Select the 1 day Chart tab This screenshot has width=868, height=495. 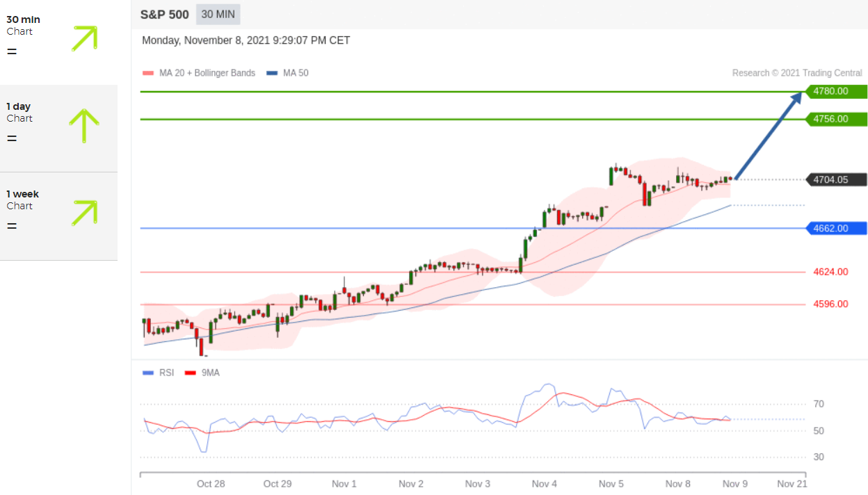pos(58,129)
